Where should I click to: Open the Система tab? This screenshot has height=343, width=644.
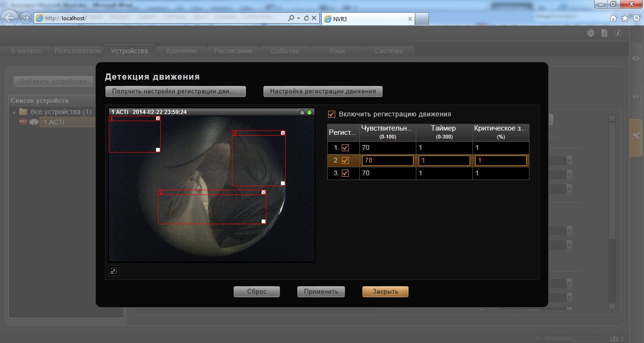coord(388,51)
